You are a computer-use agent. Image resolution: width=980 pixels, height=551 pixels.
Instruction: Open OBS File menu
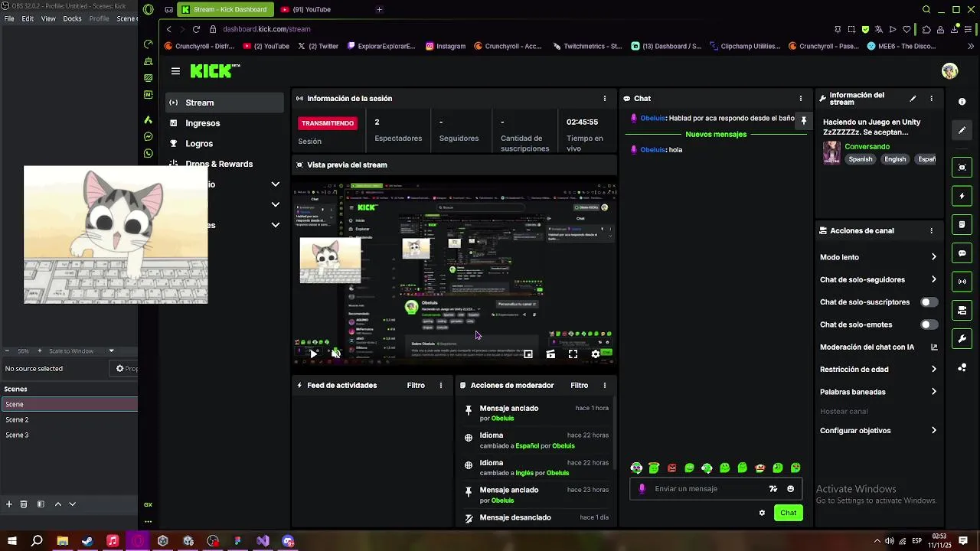9,18
